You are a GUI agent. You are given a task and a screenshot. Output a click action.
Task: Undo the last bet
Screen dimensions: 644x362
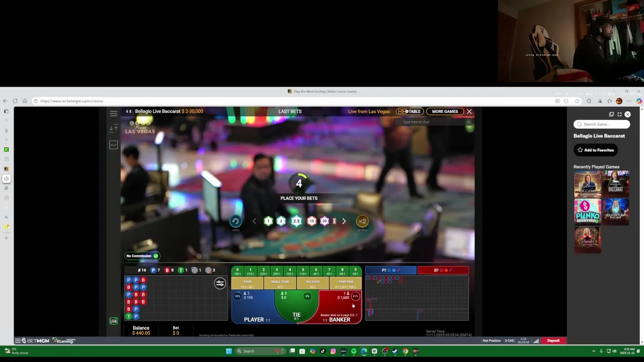click(x=235, y=221)
